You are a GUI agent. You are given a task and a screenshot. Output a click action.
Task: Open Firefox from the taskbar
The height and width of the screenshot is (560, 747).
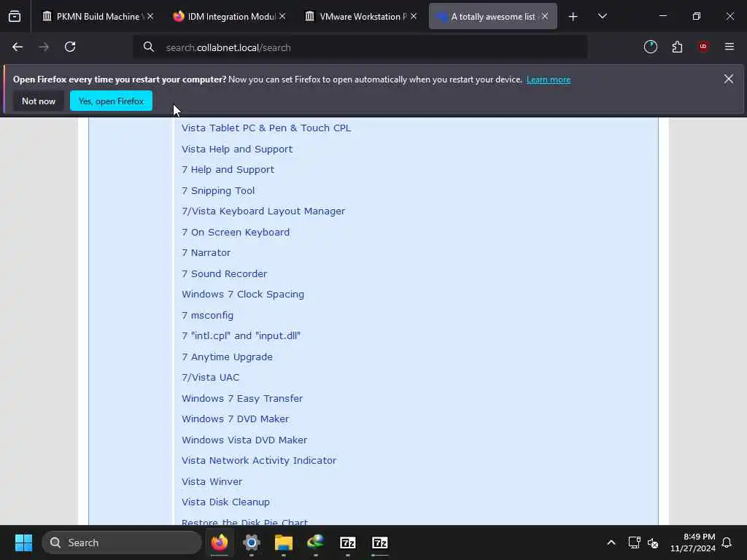click(x=219, y=542)
